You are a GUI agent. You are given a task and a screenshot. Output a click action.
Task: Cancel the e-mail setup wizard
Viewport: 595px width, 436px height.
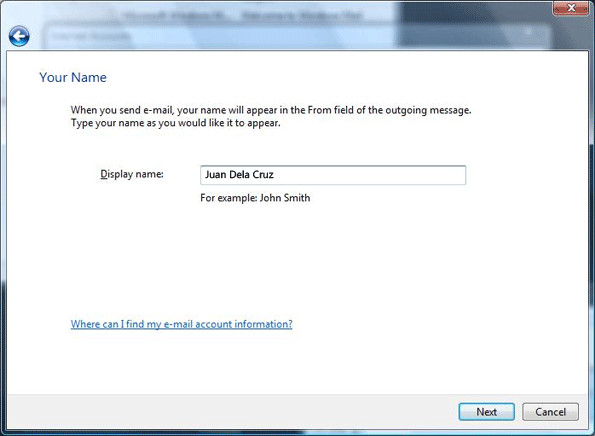[x=550, y=412]
